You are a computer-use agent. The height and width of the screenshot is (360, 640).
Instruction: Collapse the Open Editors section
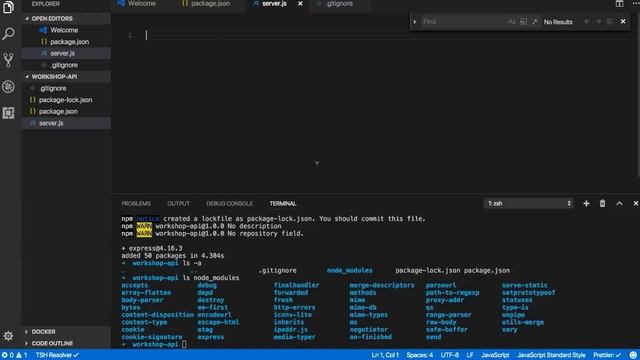52,19
